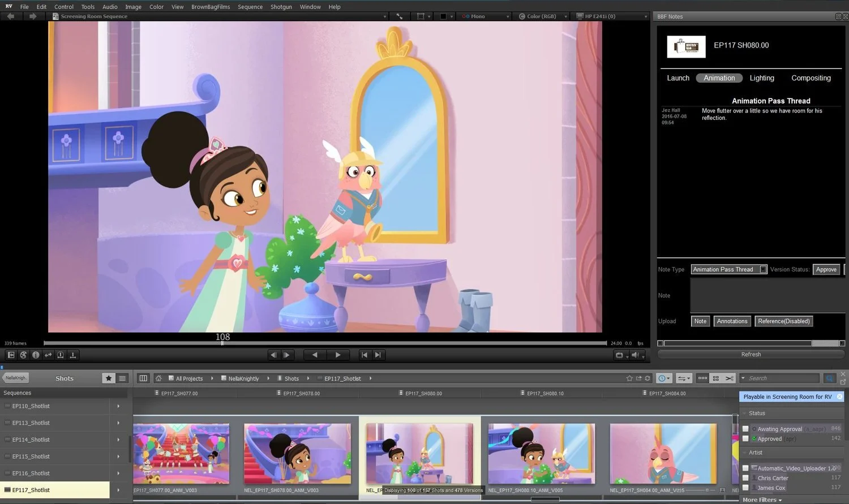Switch to the Lighting tab in BBF Notes
849x504 pixels.
762,78
